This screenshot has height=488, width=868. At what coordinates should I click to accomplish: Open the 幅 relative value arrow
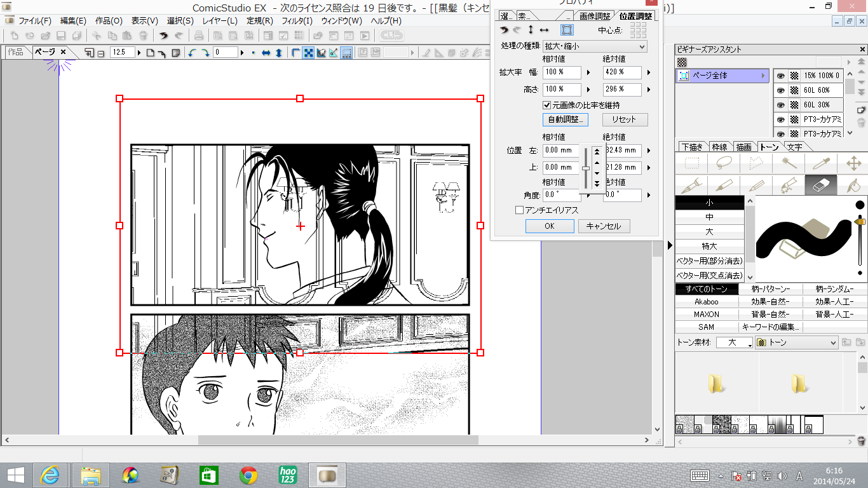click(x=588, y=72)
